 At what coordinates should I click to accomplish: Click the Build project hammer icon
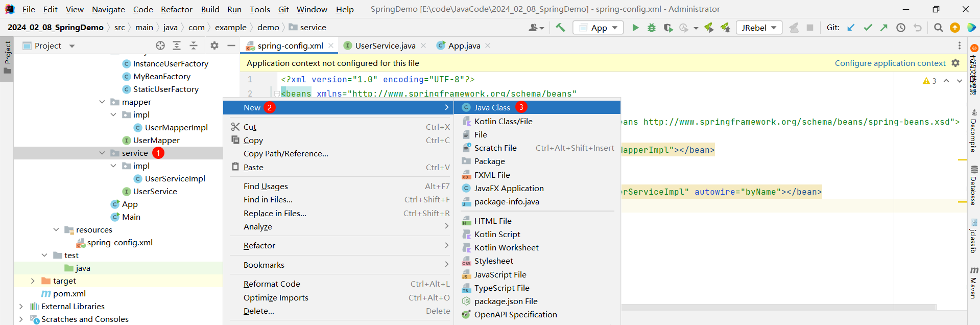560,28
